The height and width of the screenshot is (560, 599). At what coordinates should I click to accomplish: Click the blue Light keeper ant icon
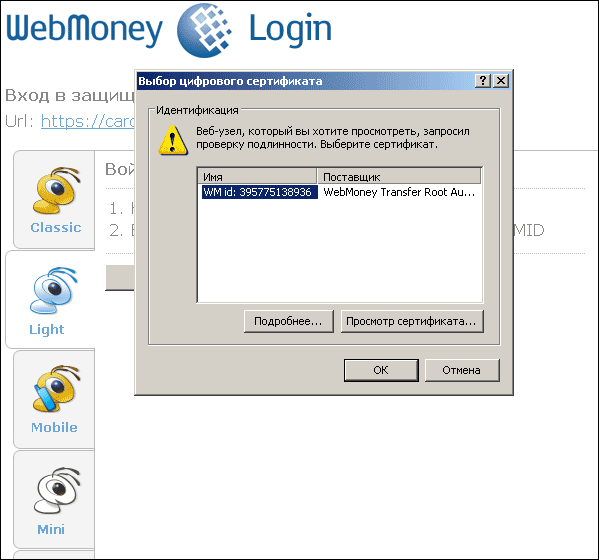[53, 291]
